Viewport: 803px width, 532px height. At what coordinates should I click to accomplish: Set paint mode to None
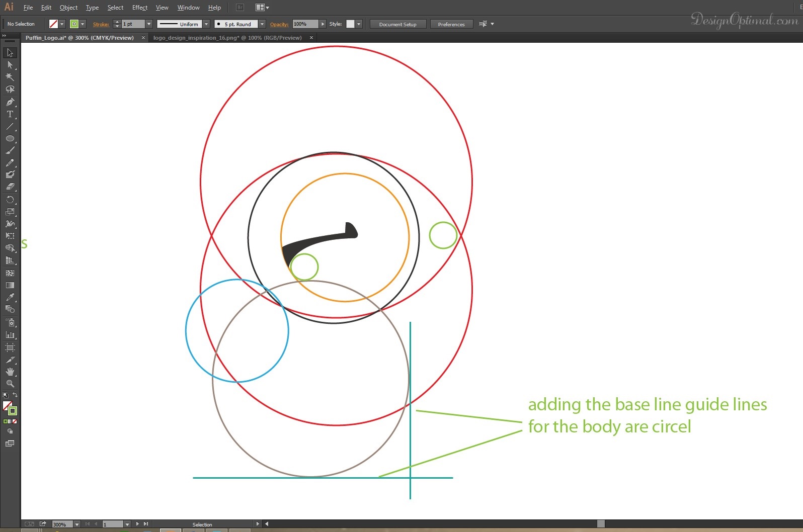click(15, 421)
